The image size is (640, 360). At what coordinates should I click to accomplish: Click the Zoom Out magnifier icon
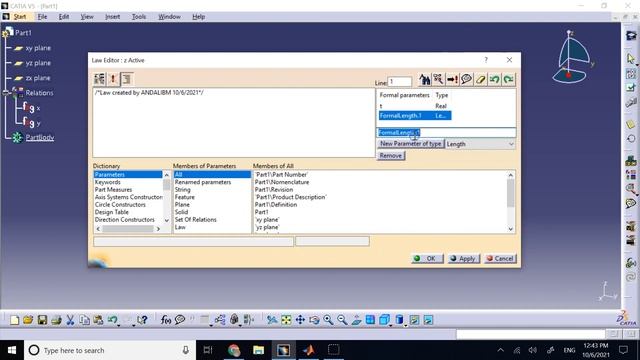point(342,320)
